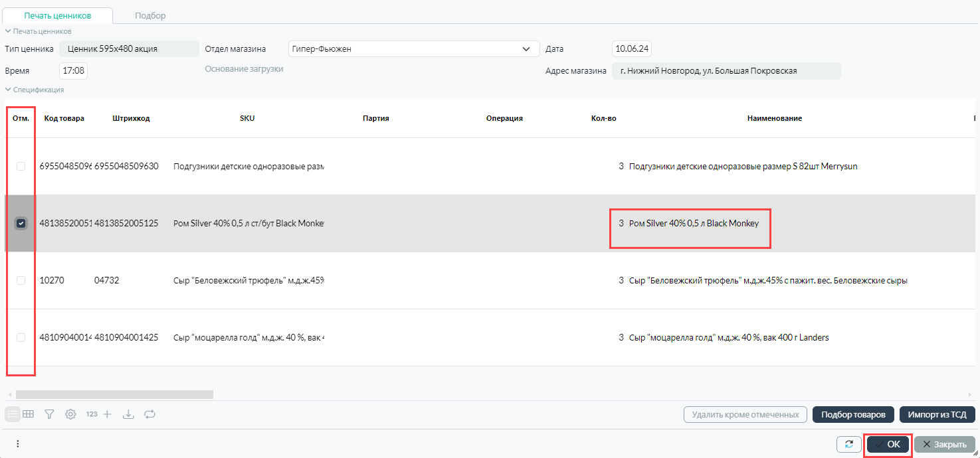The width and height of the screenshot is (980, 458).
Task: Click the Импорт из ТСД button
Action: coord(937,415)
